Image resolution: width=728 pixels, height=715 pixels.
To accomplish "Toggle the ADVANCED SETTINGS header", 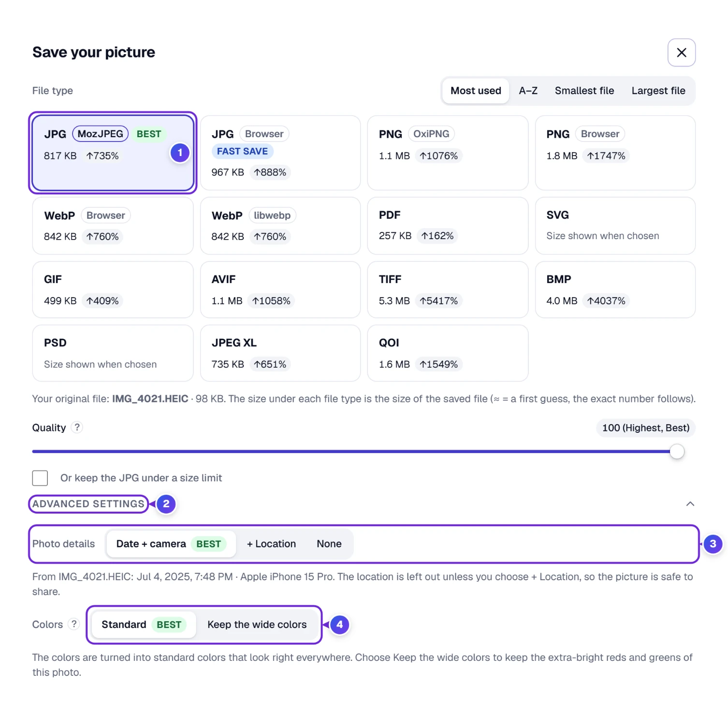I will [x=88, y=504].
